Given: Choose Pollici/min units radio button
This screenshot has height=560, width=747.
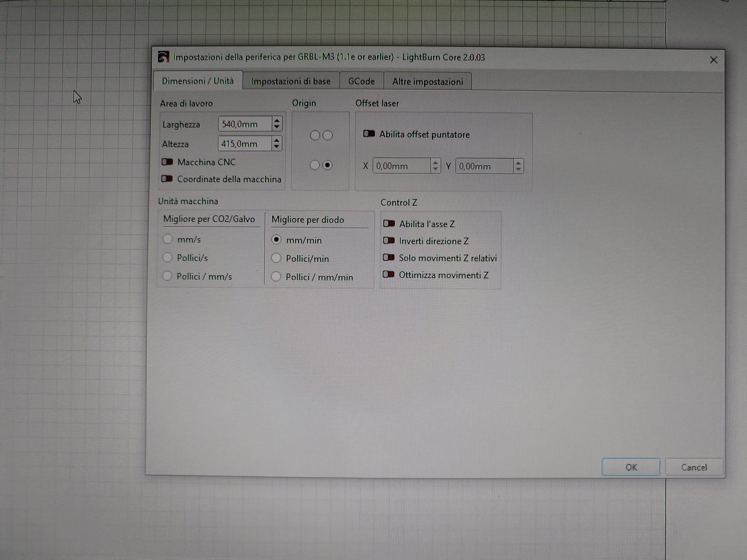Looking at the screenshot, I should tap(276, 258).
